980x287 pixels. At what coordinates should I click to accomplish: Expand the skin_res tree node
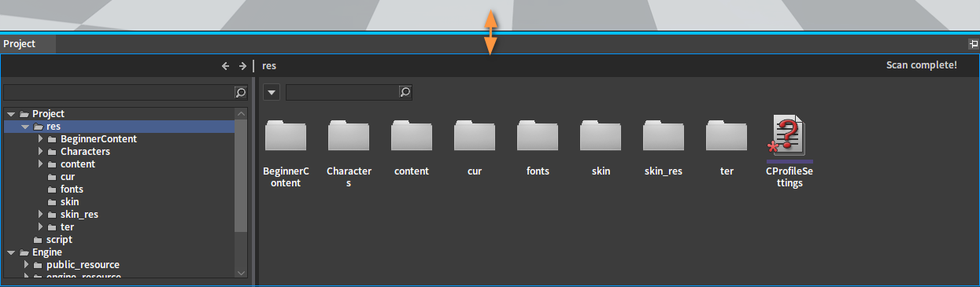(x=40, y=215)
